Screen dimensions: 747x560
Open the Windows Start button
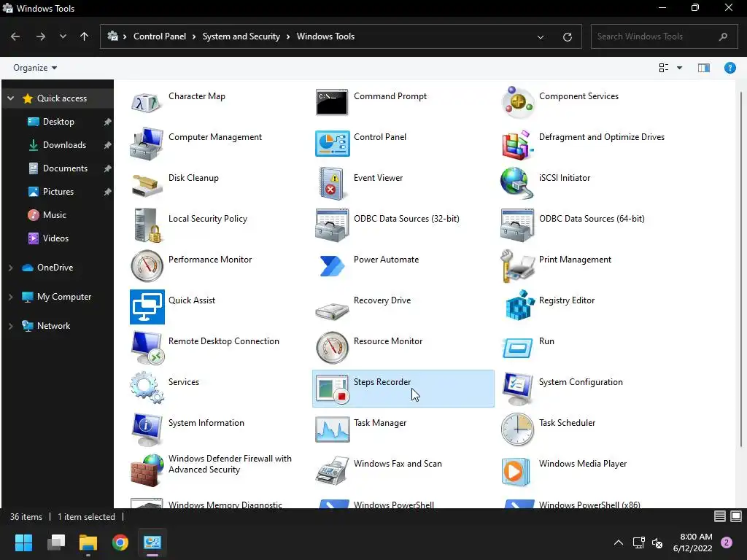(23, 542)
